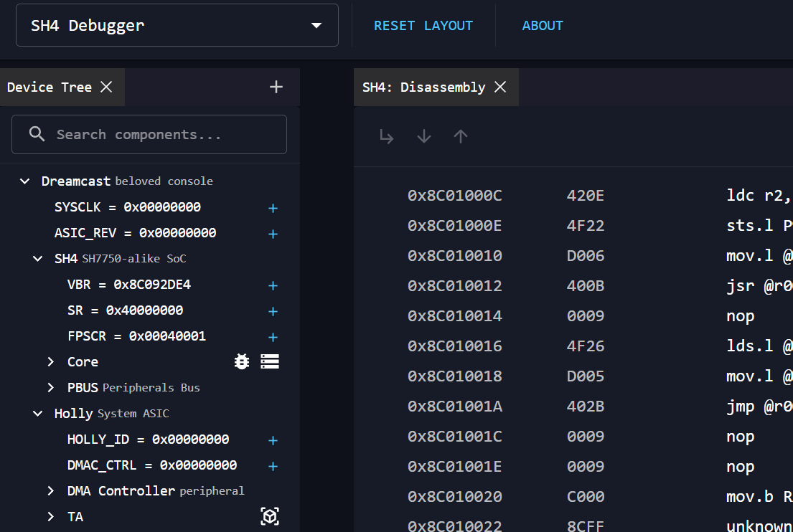Open the memory list icon on Core row
The height and width of the screenshot is (532, 793).
pyautogui.click(x=270, y=362)
